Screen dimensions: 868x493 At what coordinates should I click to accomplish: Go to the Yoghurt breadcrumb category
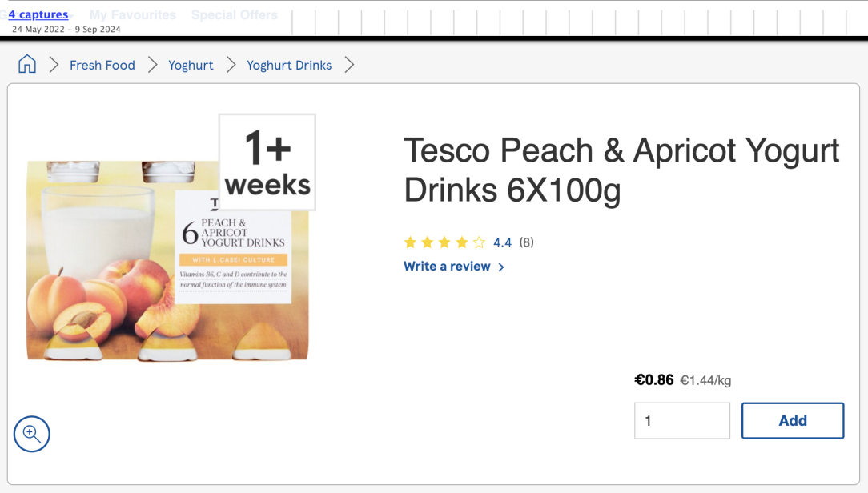click(191, 66)
